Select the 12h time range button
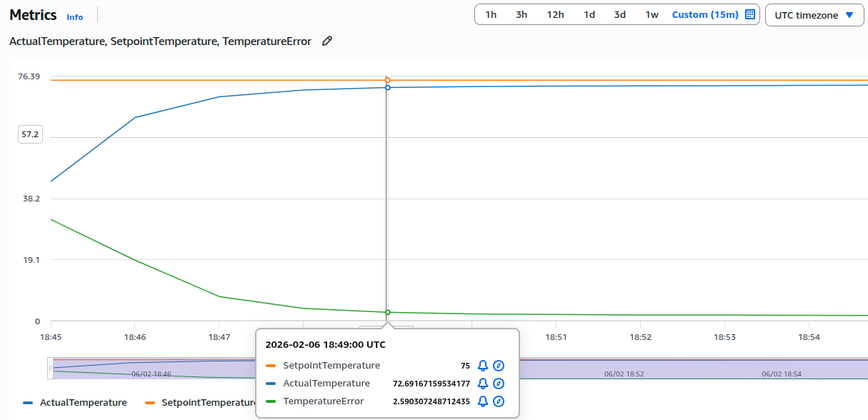The width and height of the screenshot is (868, 420). (555, 14)
